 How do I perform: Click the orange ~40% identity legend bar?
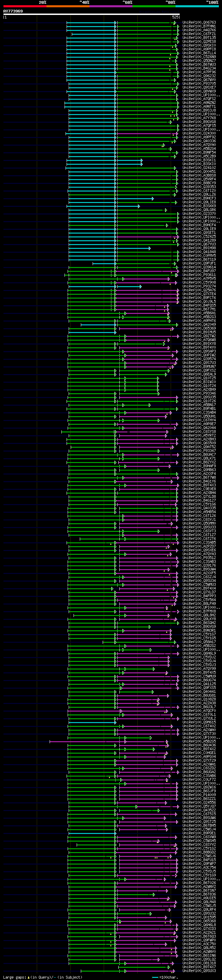tap(68, 6)
